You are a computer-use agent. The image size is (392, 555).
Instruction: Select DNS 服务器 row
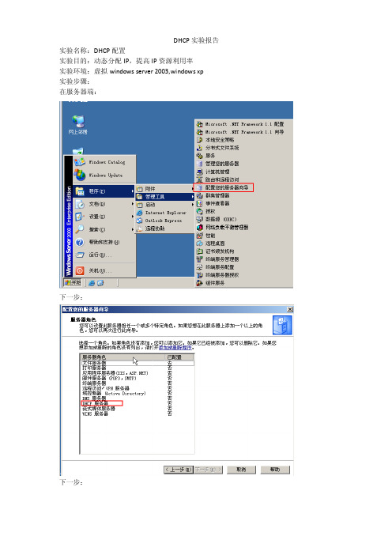(138, 398)
